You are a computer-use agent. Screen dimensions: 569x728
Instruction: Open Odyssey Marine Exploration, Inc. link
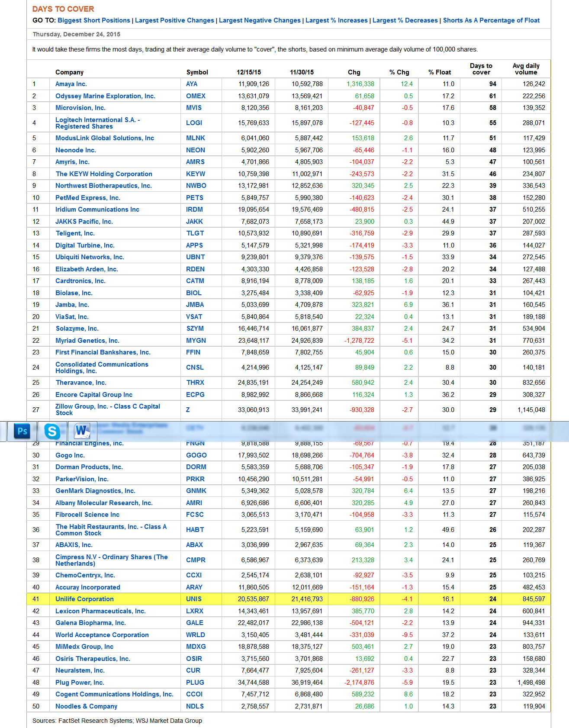pyautogui.click(x=105, y=96)
